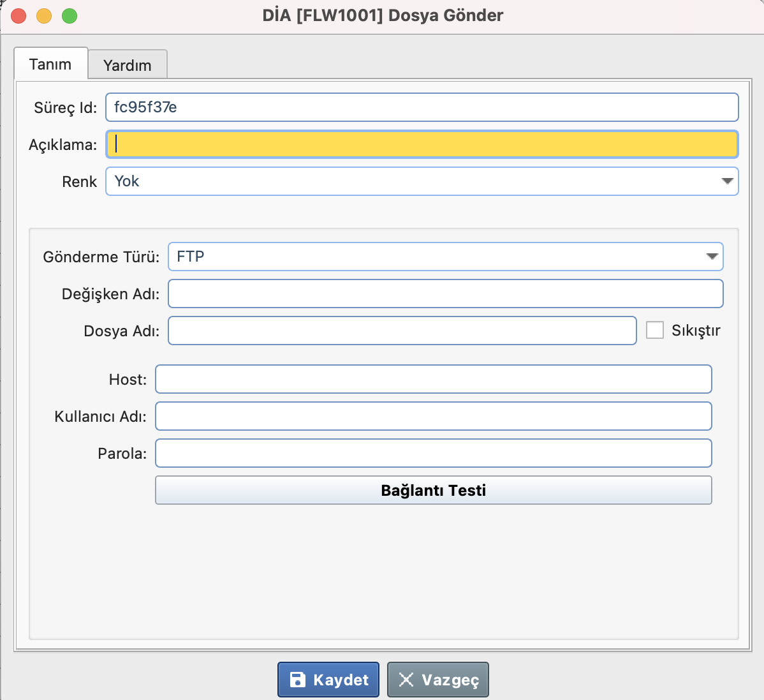764x700 pixels.
Task: Focus the yellow Açıklama text field
Action: click(421, 145)
